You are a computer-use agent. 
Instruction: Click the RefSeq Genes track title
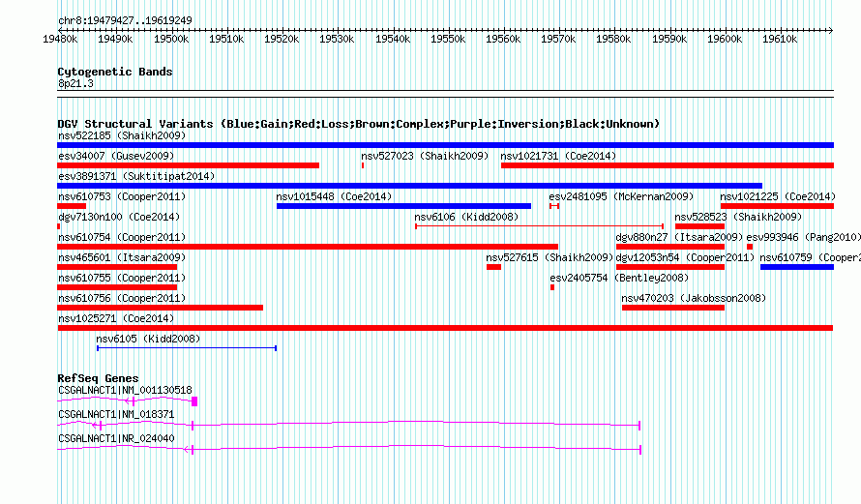tap(98, 378)
